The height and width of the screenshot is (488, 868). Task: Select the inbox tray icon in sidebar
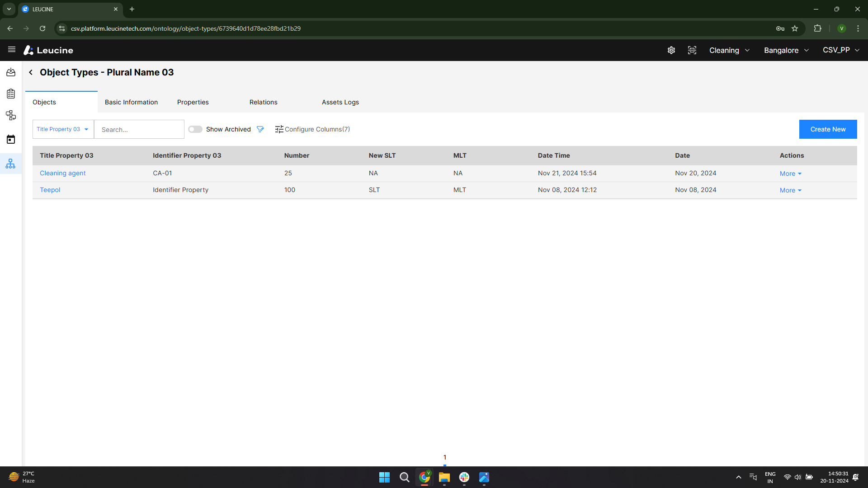[10, 72]
